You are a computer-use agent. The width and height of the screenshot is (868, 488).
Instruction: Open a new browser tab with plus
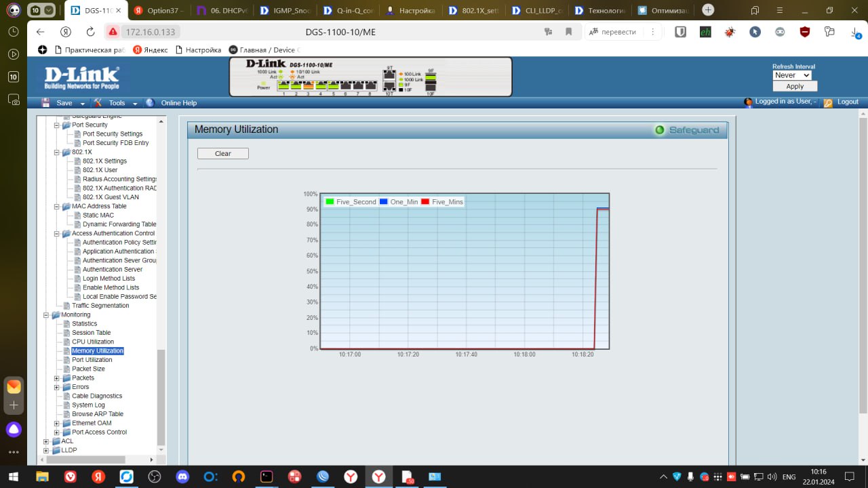(x=708, y=10)
